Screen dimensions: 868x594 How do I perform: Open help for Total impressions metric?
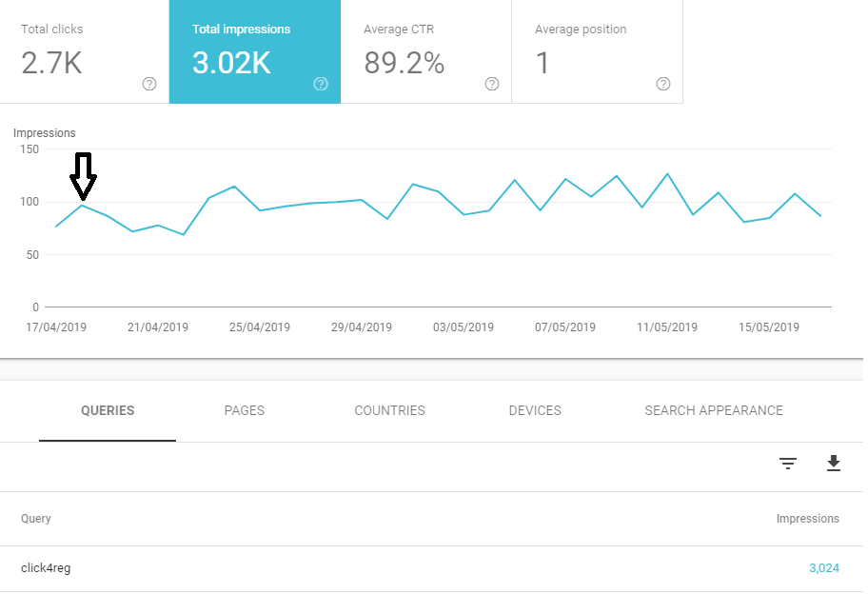coord(321,84)
